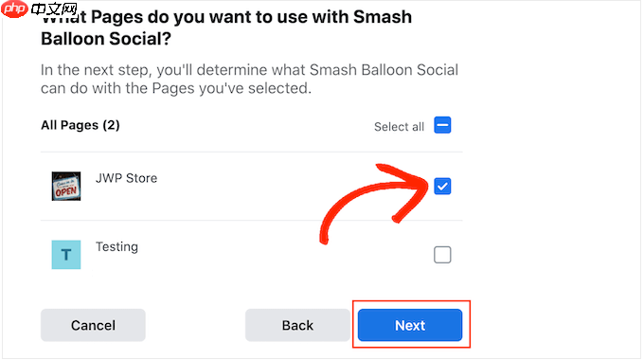Uncheck the JWP Store checkbox

click(x=442, y=187)
